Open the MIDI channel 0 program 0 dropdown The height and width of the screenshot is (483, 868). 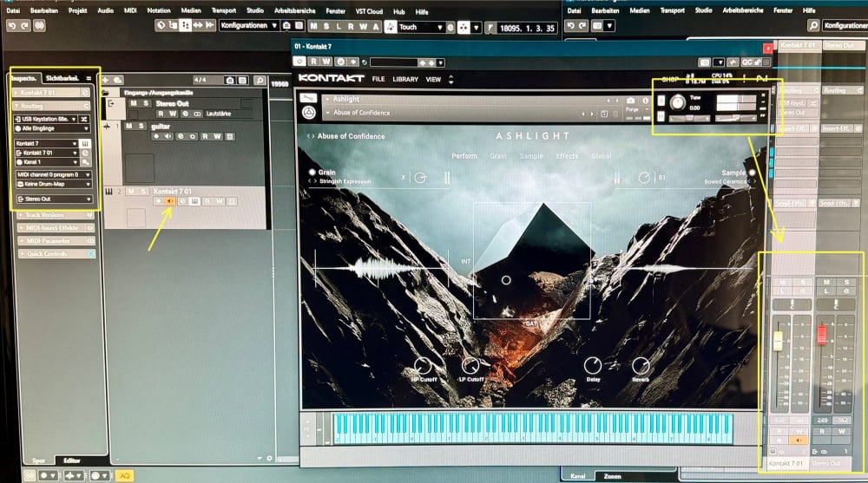coord(53,174)
